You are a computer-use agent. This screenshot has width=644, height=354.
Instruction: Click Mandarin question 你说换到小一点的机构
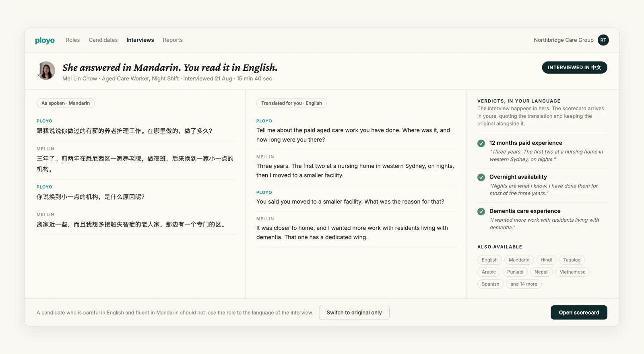click(x=91, y=197)
